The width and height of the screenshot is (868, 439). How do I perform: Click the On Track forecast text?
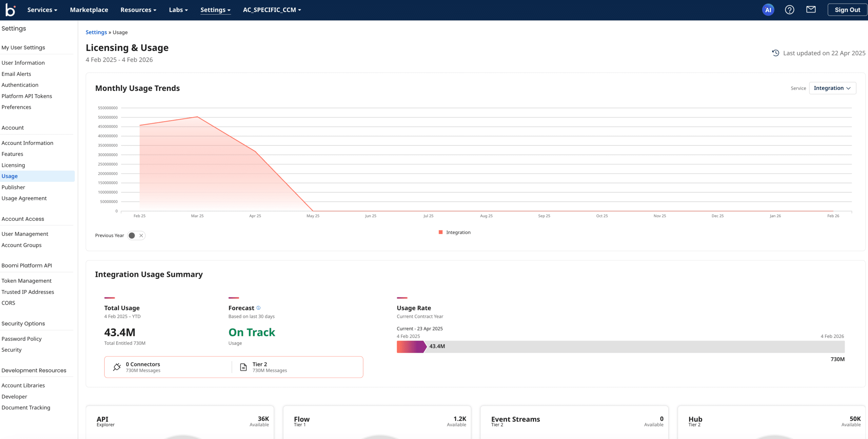click(x=252, y=332)
